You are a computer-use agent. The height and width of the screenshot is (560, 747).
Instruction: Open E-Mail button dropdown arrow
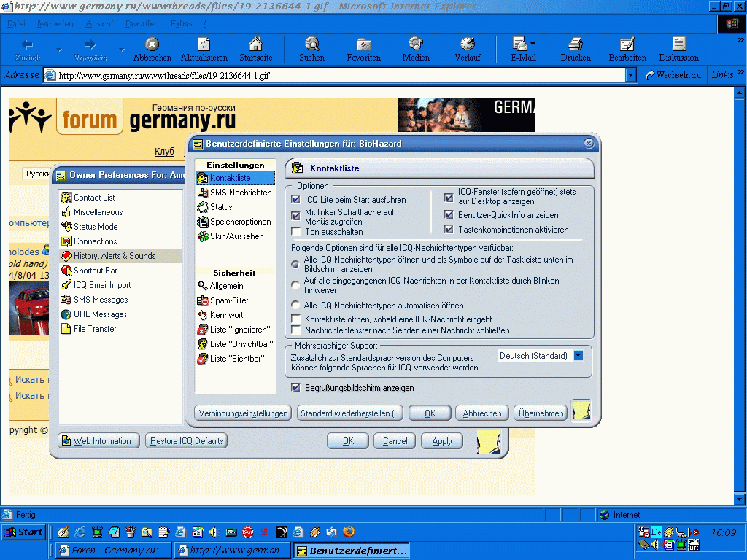533,44
